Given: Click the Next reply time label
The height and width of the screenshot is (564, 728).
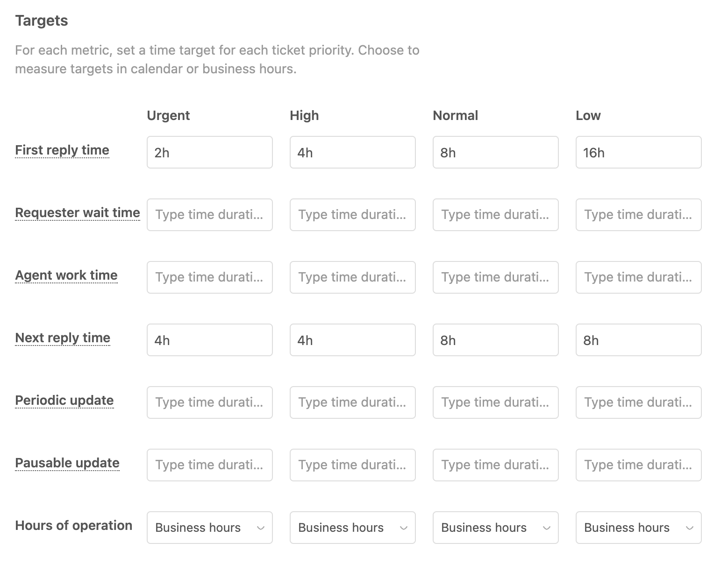Looking at the screenshot, I should [x=63, y=338].
